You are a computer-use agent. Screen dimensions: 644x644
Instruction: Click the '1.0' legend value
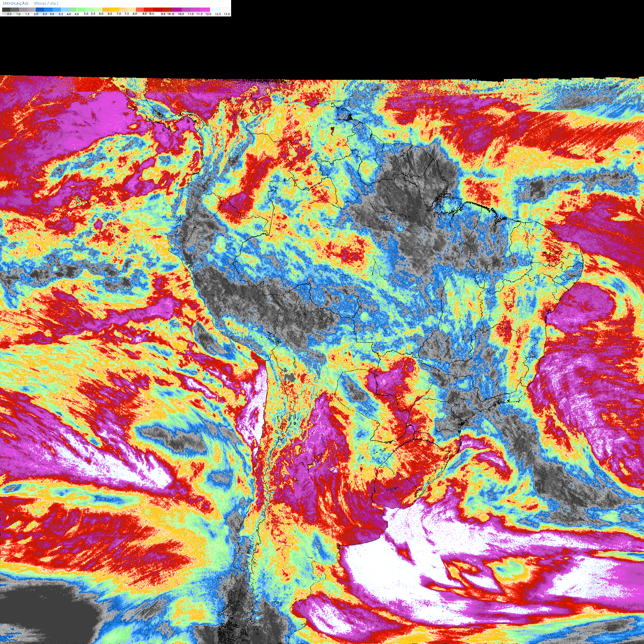click(18, 14)
